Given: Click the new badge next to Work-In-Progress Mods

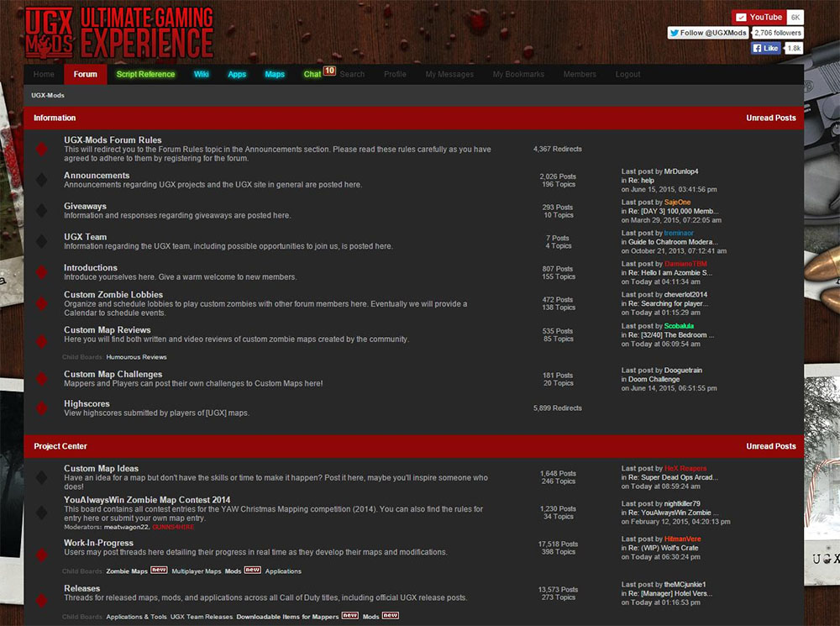Looking at the screenshot, I should click(x=252, y=570).
